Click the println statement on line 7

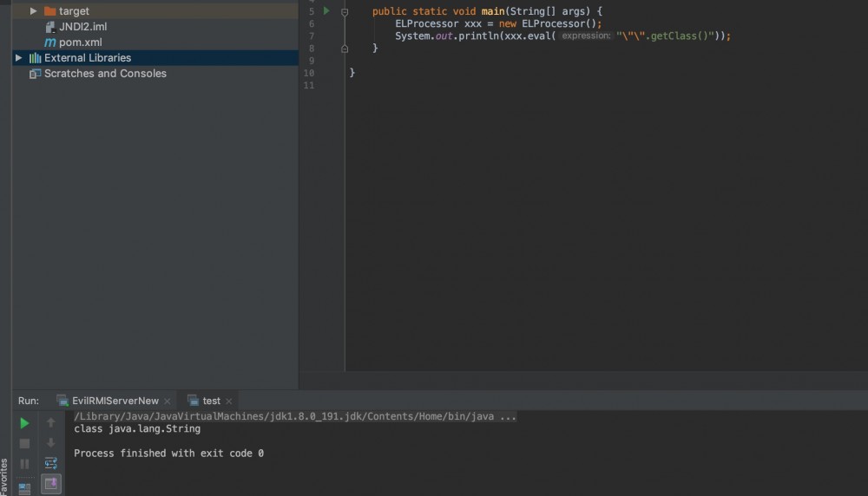(x=562, y=36)
